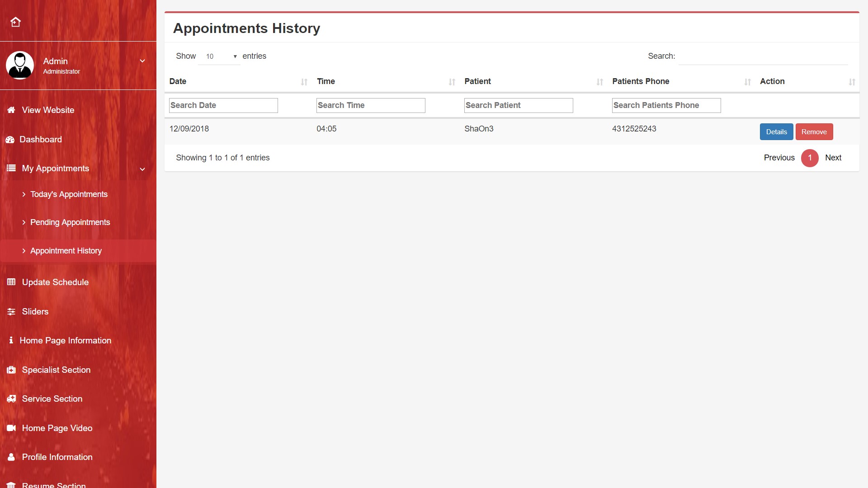Toggle sort order of Time column

452,82
